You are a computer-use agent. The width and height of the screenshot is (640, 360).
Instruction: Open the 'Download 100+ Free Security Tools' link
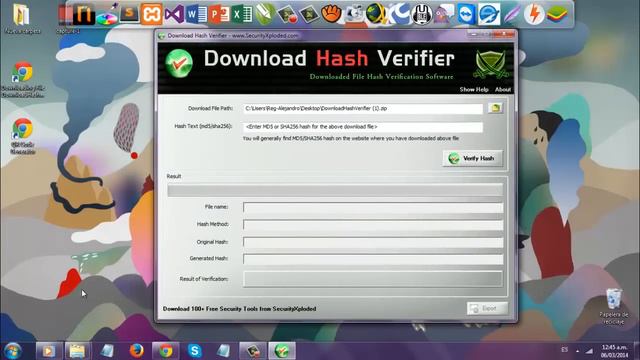tap(240, 309)
